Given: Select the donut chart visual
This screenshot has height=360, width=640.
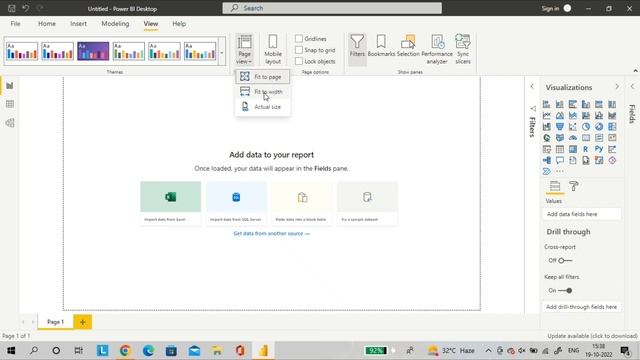Looking at the screenshot, I should [599, 127].
